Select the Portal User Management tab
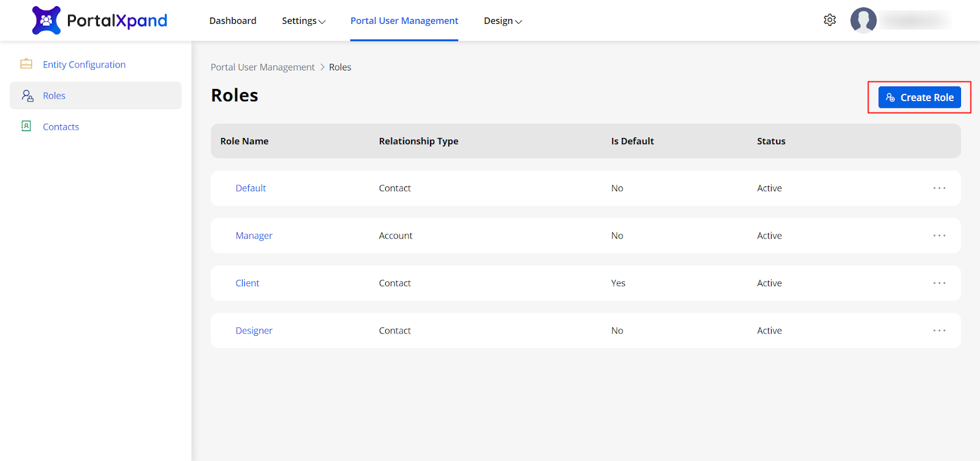The height and width of the screenshot is (461, 980). (x=404, y=21)
